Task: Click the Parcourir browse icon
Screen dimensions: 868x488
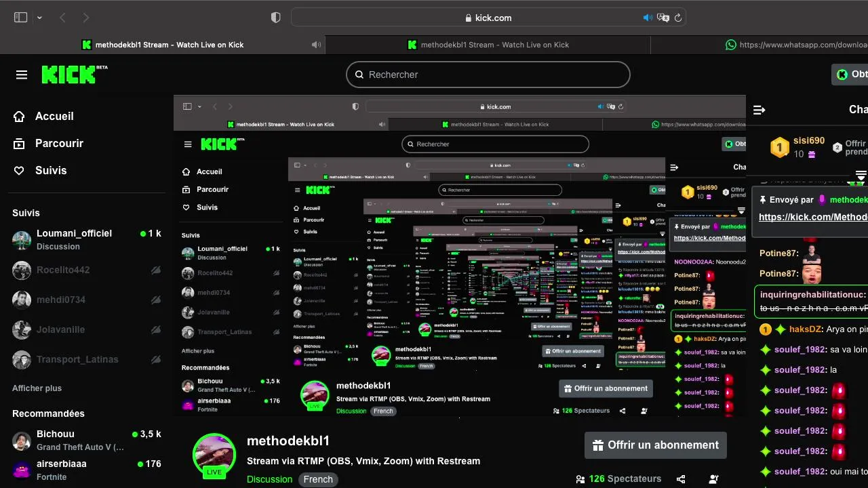Action: [20, 143]
